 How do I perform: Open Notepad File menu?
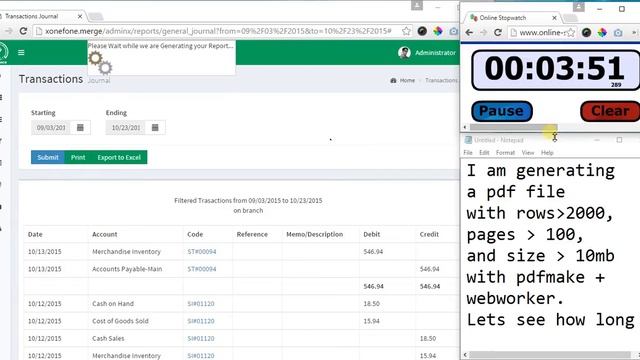(x=468, y=153)
